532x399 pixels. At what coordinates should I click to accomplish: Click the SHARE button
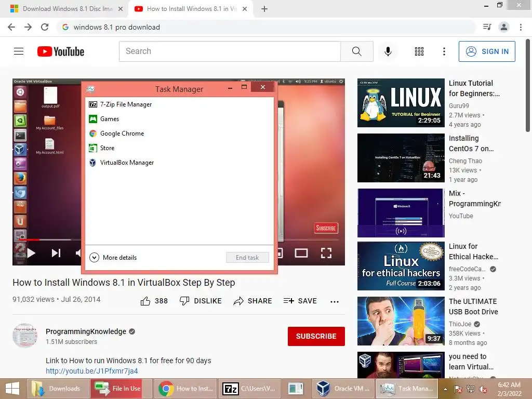point(253,301)
